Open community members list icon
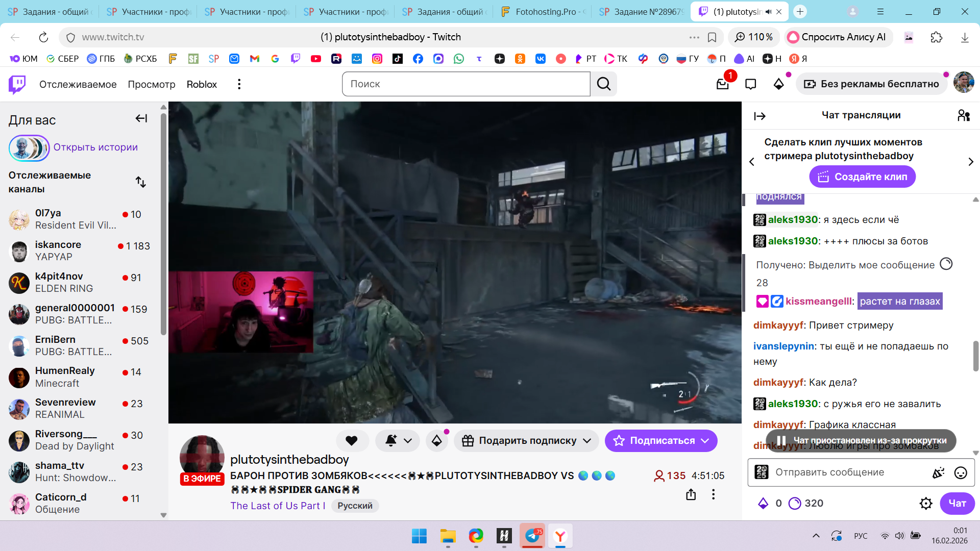Viewport: 980px width, 551px height. tap(964, 116)
